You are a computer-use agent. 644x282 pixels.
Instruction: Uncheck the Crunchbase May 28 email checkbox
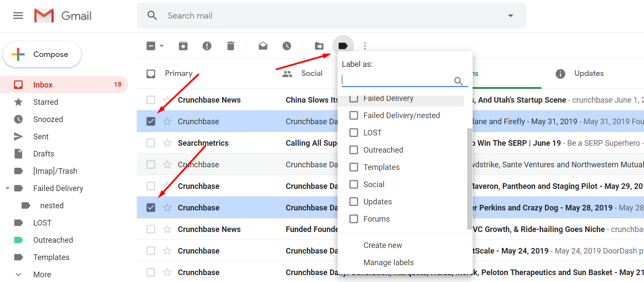click(x=151, y=208)
